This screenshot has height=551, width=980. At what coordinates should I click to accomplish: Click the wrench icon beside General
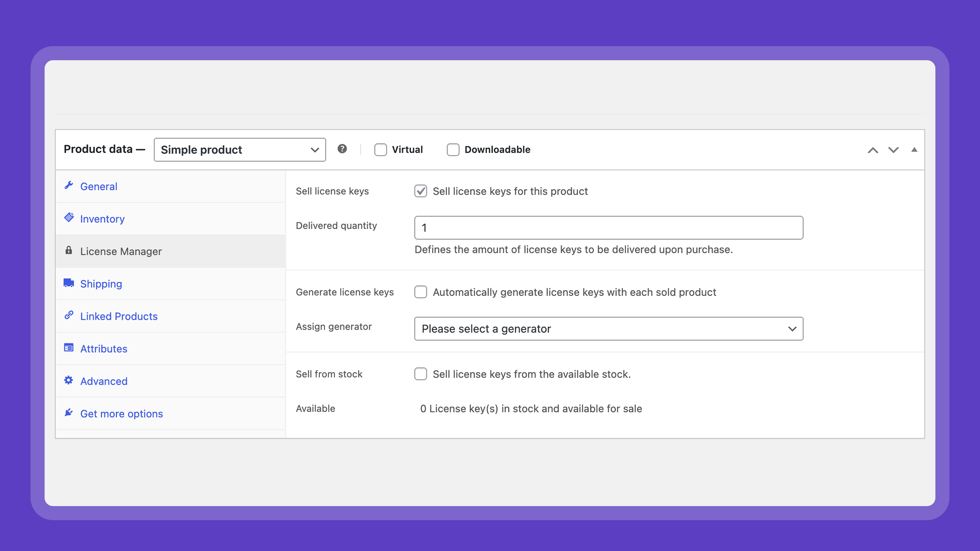pos(69,185)
